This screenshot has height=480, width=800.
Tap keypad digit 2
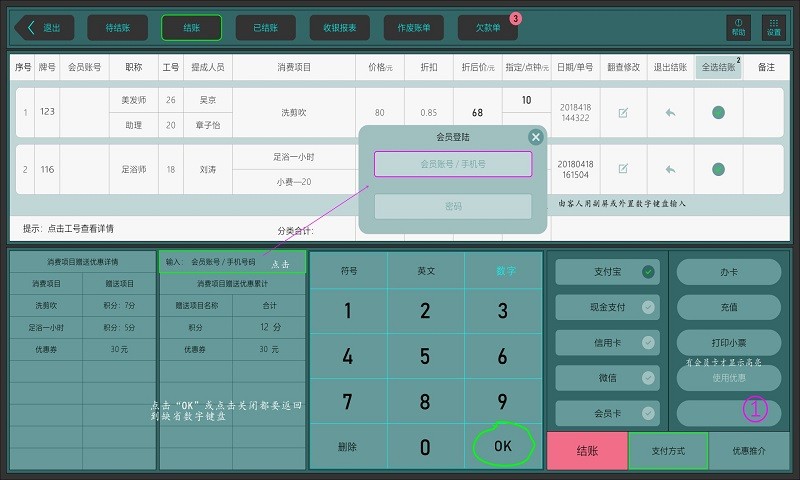pyautogui.click(x=426, y=311)
